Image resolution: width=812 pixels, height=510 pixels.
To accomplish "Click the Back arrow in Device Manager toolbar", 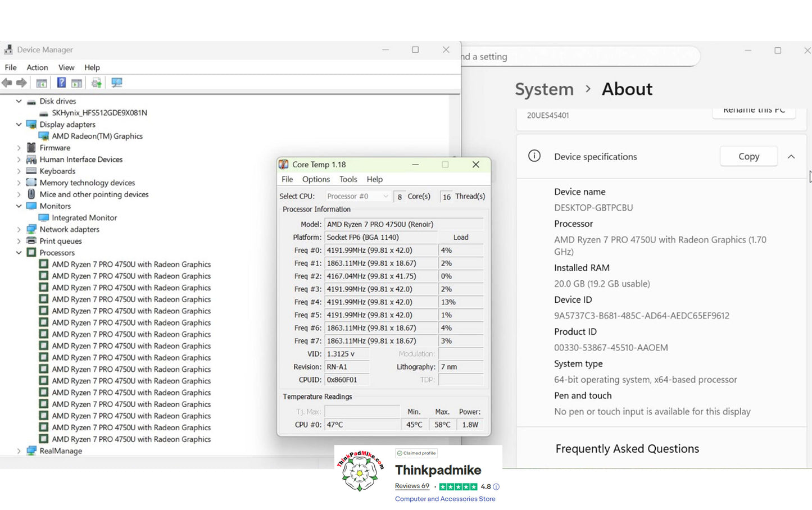I will [7, 83].
